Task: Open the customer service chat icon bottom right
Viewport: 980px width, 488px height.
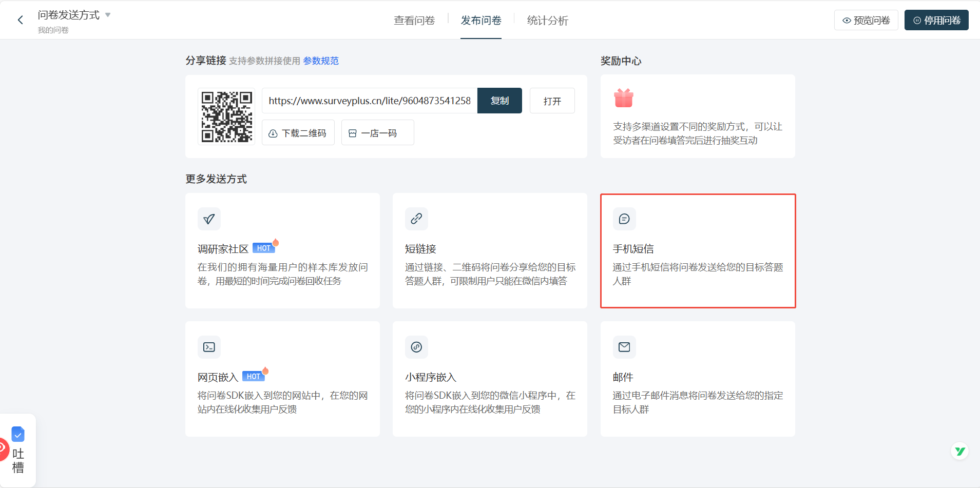Action: point(960,451)
